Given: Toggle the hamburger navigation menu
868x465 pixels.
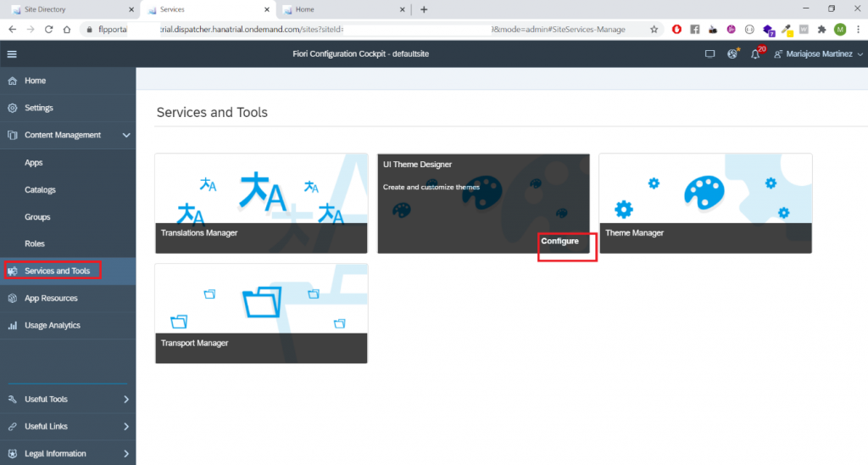Looking at the screenshot, I should 12,53.
